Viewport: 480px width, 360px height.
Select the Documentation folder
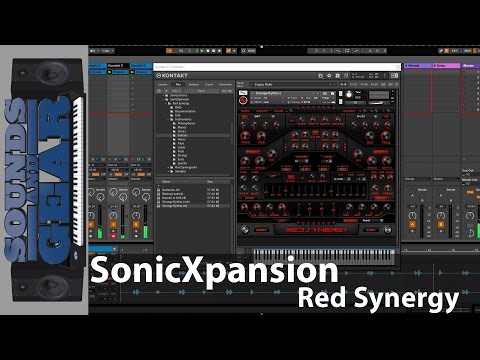(185, 111)
